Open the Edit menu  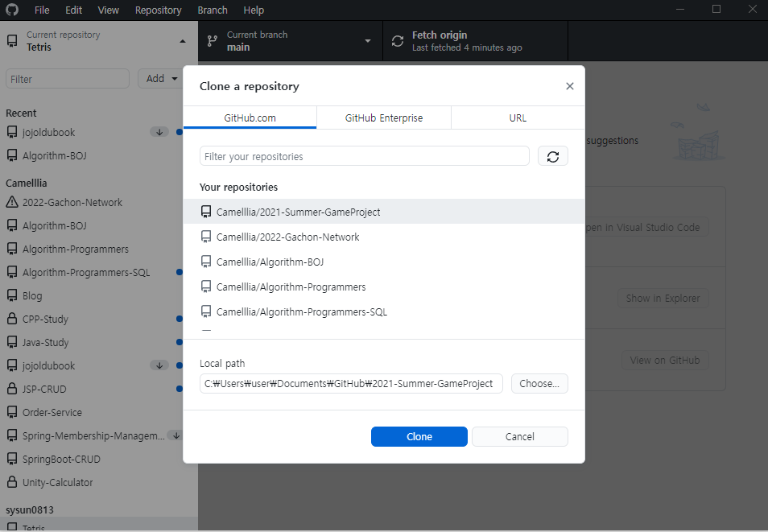pyautogui.click(x=73, y=10)
